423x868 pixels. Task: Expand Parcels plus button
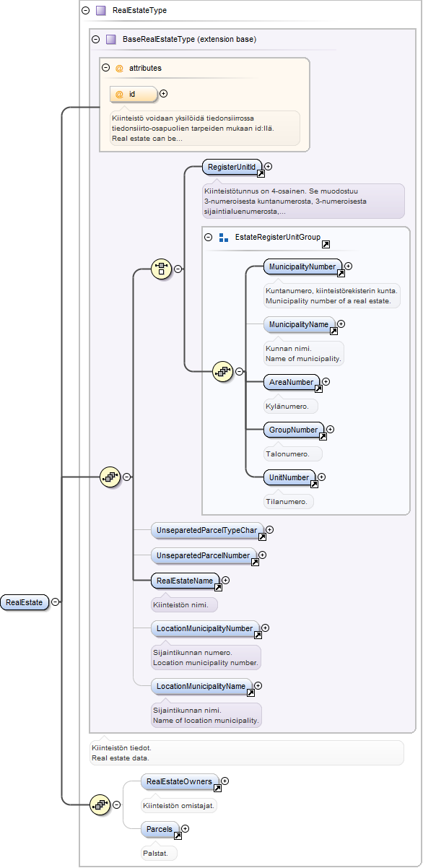tap(186, 829)
